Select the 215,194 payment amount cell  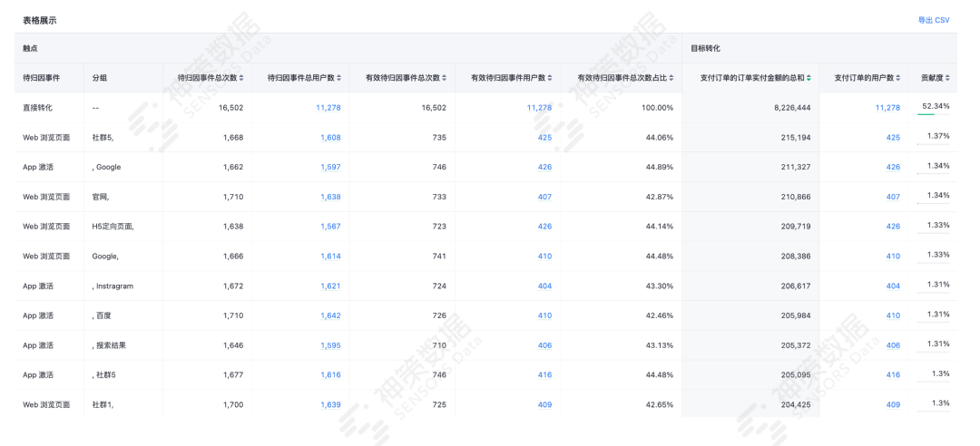point(750,138)
